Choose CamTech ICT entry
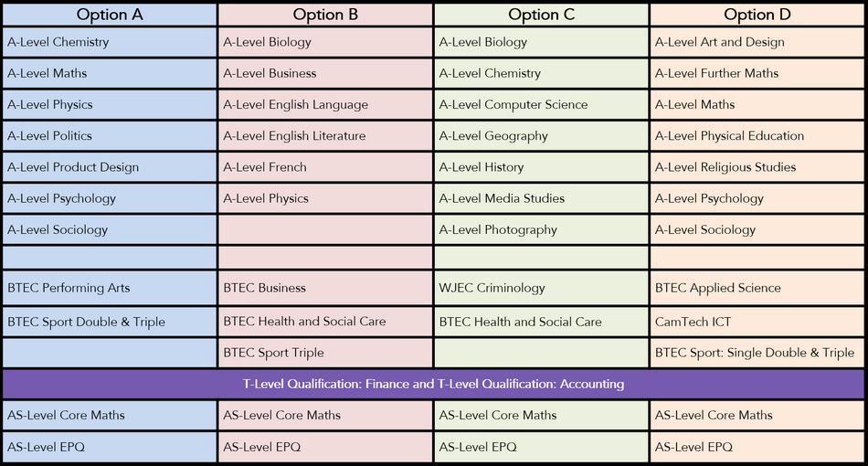This screenshot has width=868, height=466. (x=693, y=322)
